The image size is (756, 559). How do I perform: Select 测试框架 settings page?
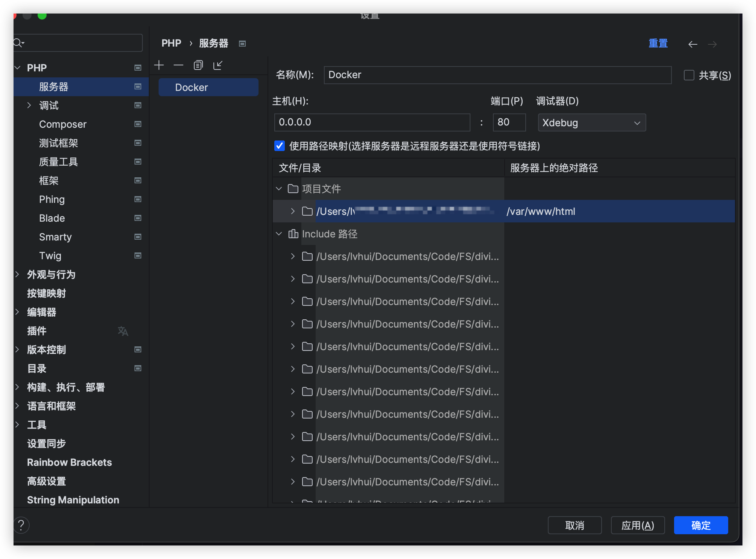click(x=59, y=143)
